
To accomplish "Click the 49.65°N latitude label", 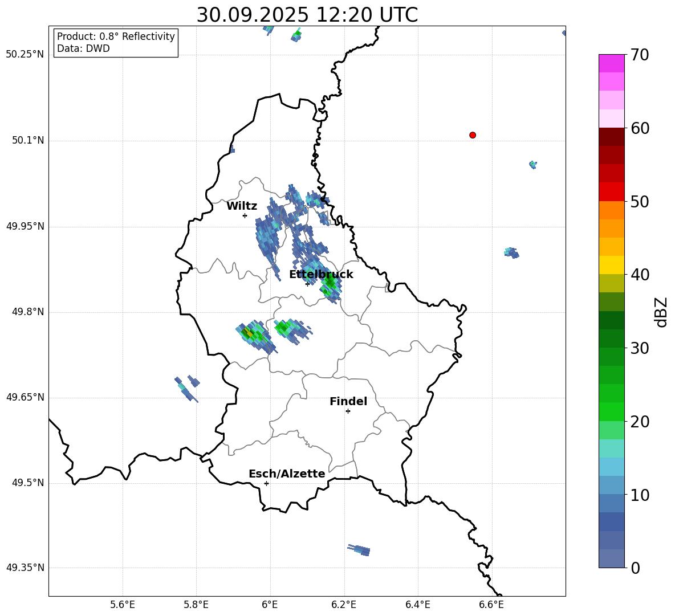I will (x=25, y=397).
